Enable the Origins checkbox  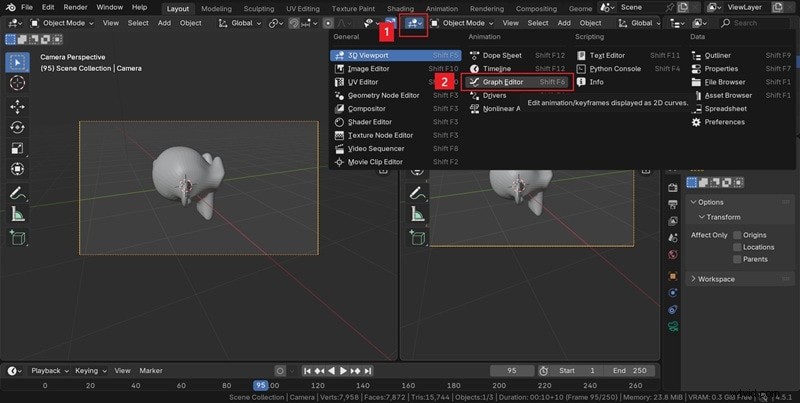(x=737, y=235)
